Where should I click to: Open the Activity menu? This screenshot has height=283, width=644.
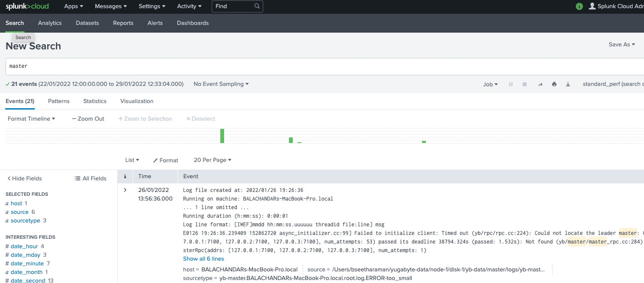coord(189,6)
